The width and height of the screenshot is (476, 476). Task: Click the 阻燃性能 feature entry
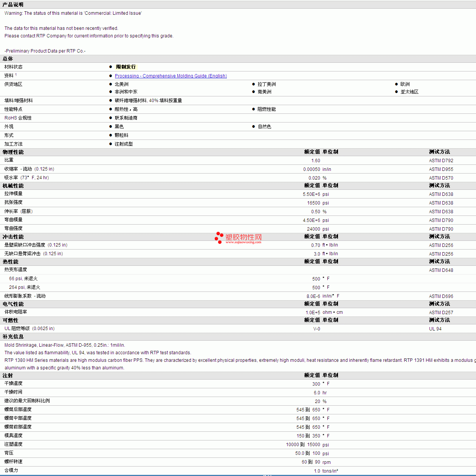267,109
